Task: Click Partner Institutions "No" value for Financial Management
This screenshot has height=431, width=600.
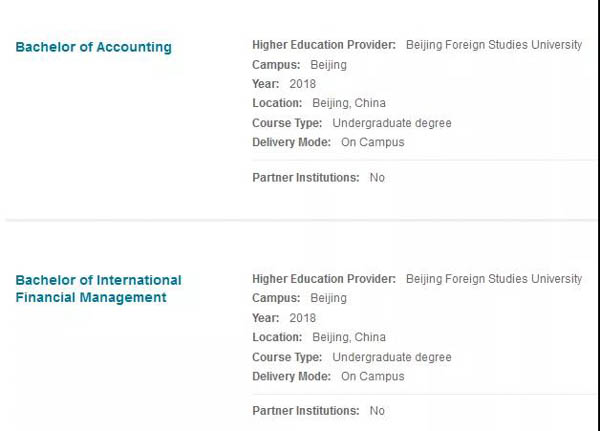Action: [x=377, y=411]
